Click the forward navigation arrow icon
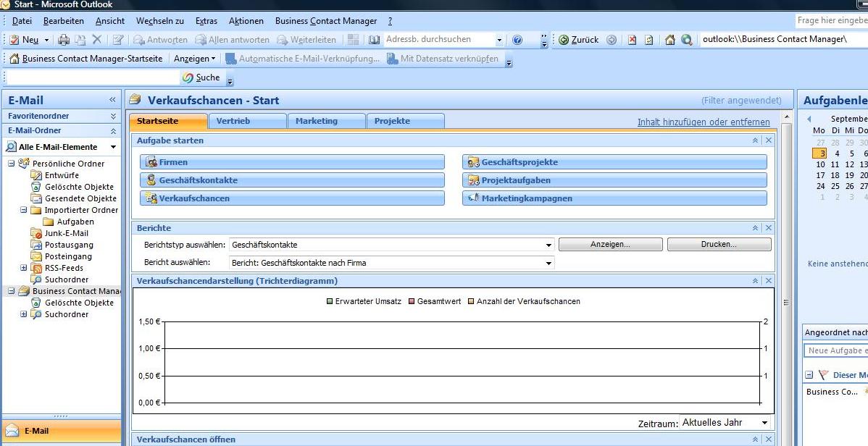This screenshot has height=446, width=868. pyautogui.click(x=612, y=40)
